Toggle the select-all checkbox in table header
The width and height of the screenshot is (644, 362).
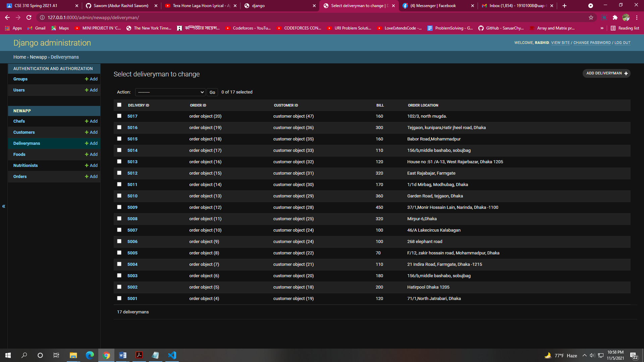tap(119, 105)
